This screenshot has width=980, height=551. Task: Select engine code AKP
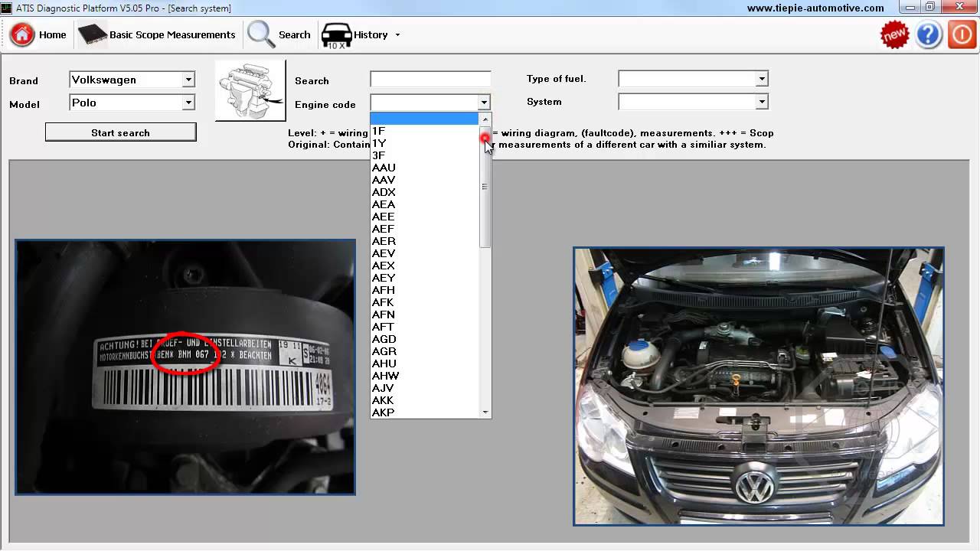click(425, 412)
